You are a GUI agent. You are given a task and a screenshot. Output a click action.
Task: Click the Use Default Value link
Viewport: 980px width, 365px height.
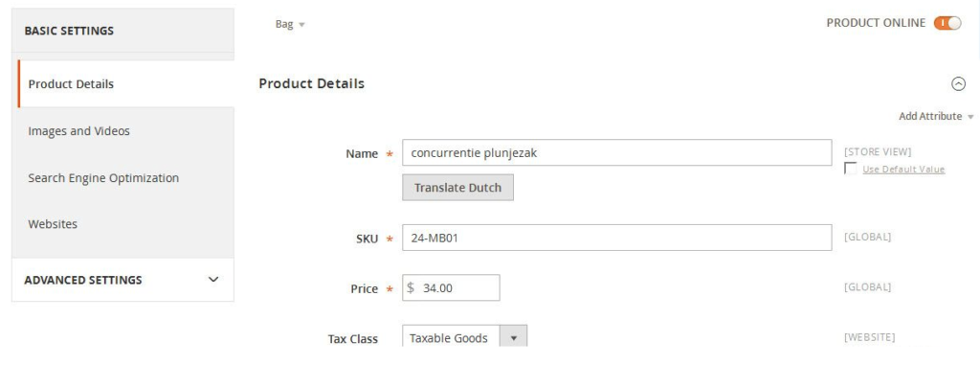[x=903, y=169]
